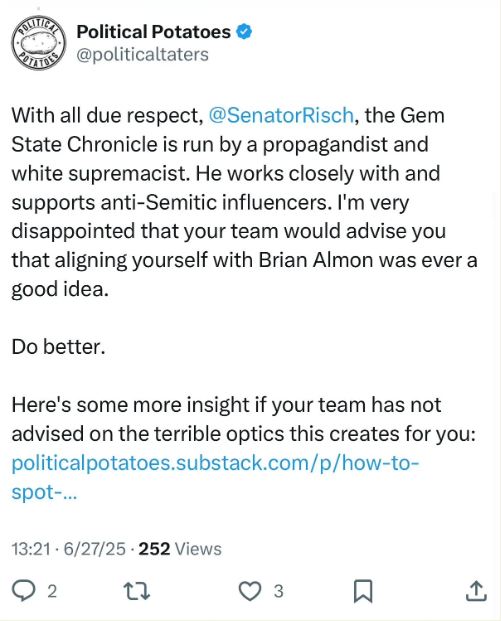
Task: Open the share upload arrow icon
Action: point(476,591)
